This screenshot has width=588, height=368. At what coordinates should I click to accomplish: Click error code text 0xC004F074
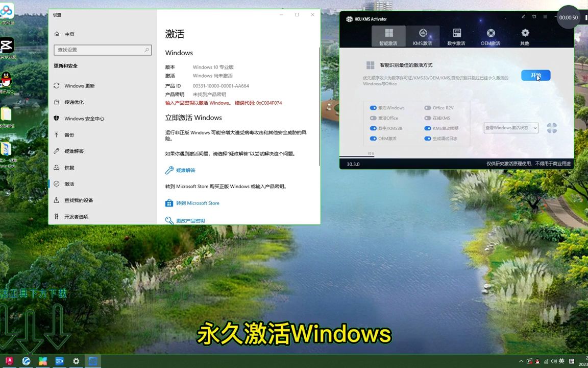(269, 103)
